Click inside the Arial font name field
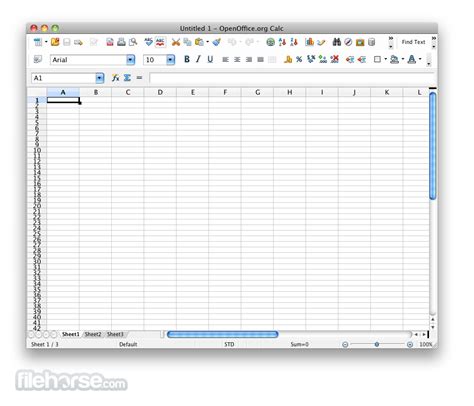Viewport: 474px width, 406px height. (88, 60)
